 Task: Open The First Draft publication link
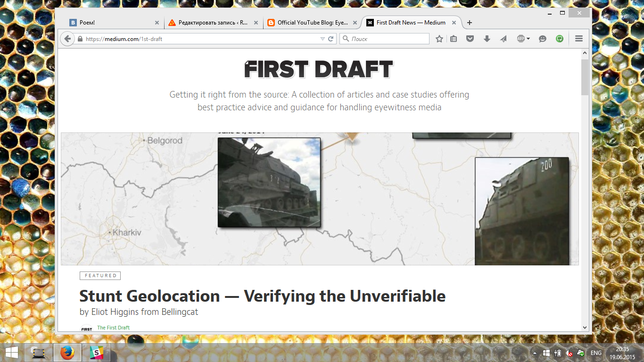click(x=113, y=328)
